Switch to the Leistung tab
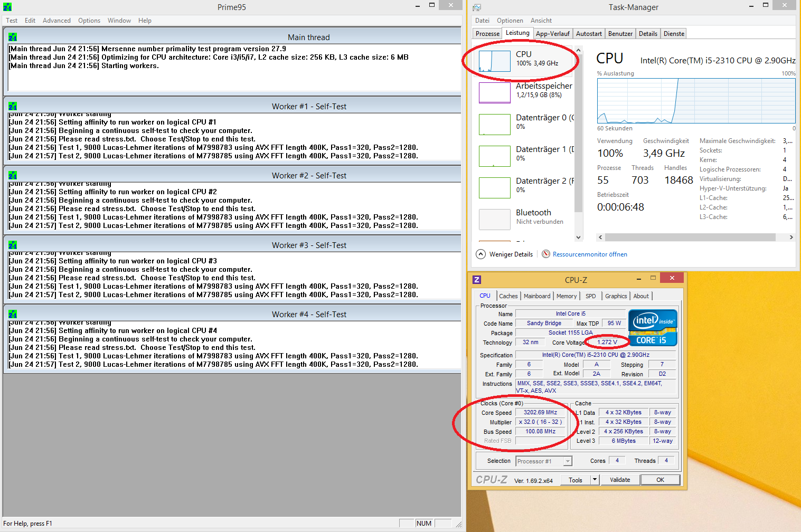The image size is (801, 532). (517, 33)
